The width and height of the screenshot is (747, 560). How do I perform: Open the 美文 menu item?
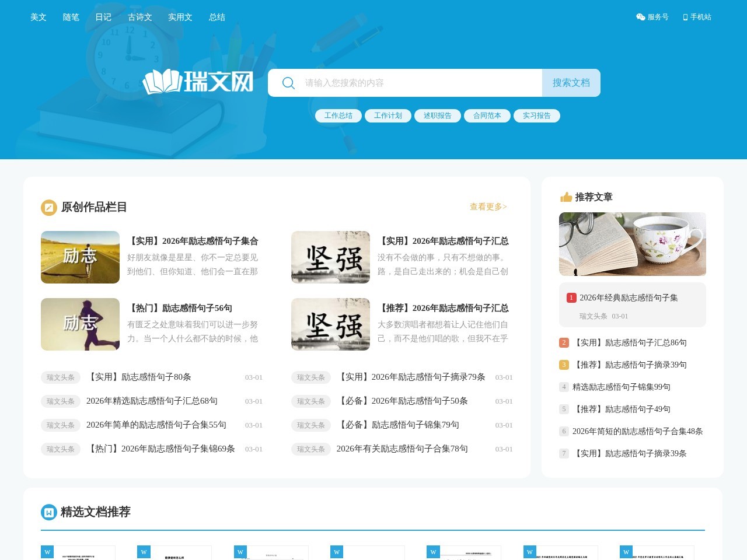(x=38, y=17)
